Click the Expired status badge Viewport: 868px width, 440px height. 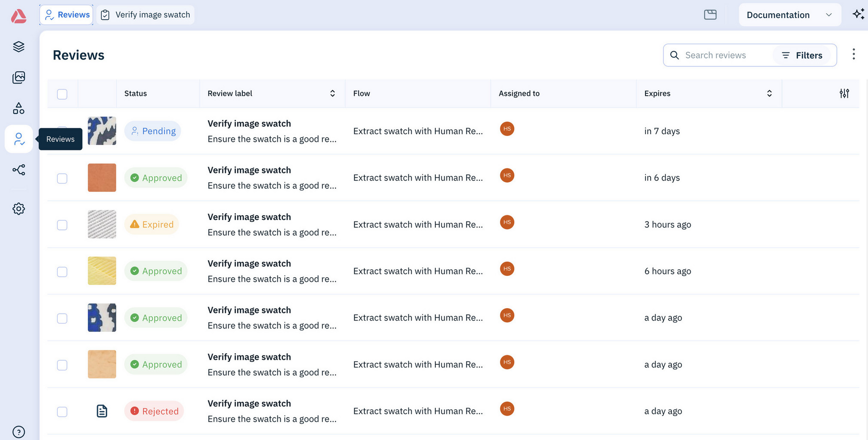151,225
